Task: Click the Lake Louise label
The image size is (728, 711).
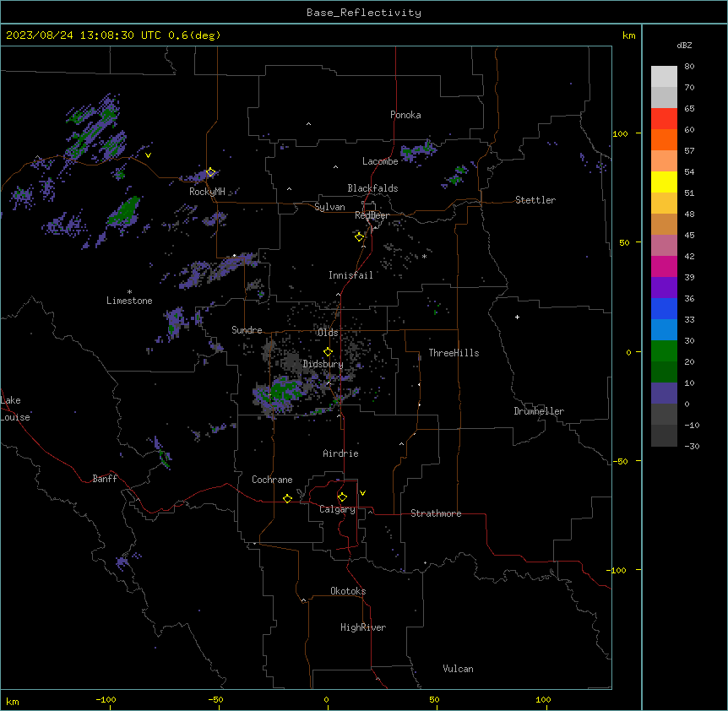Action: 14,409
